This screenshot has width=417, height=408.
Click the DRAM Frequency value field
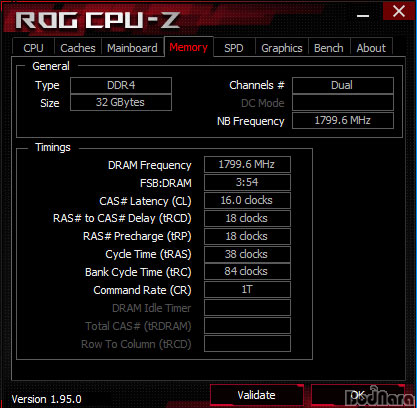point(247,164)
